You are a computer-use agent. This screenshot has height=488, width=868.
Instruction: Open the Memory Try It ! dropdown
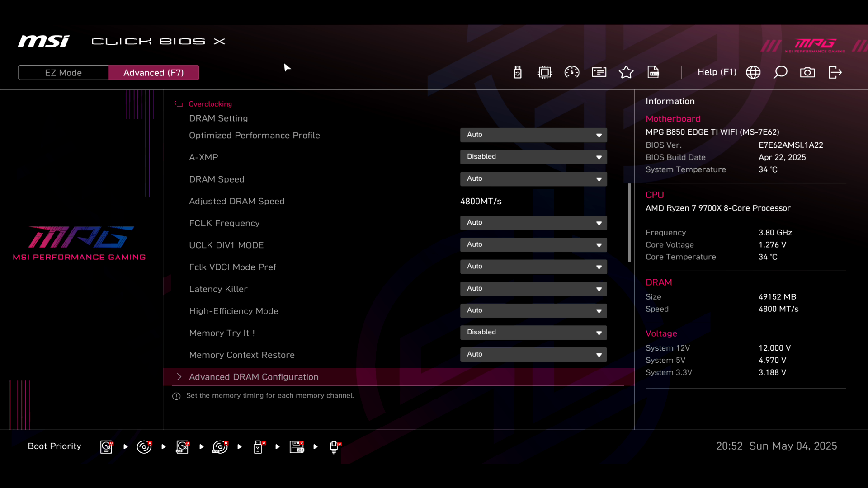point(533,333)
